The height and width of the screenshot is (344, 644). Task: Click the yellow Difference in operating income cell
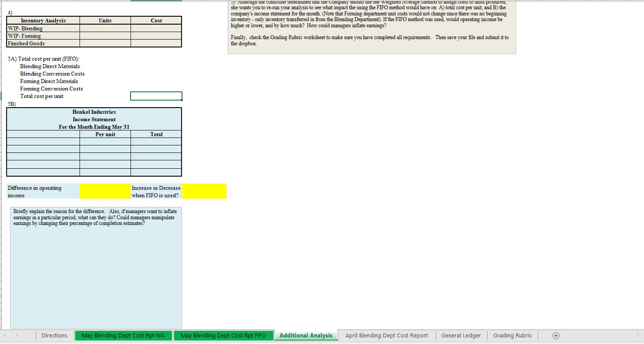[105, 191]
